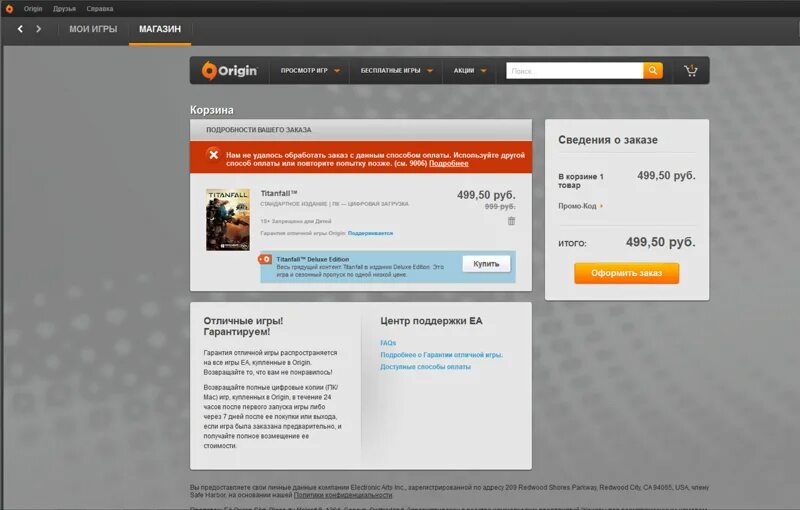Click the Сведения о заказе heading

coord(608,140)
